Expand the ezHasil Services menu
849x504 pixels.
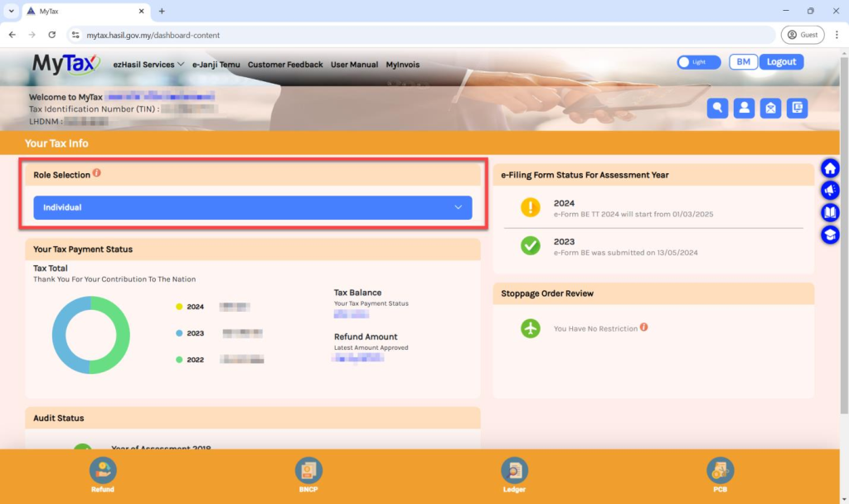point(148,65)
